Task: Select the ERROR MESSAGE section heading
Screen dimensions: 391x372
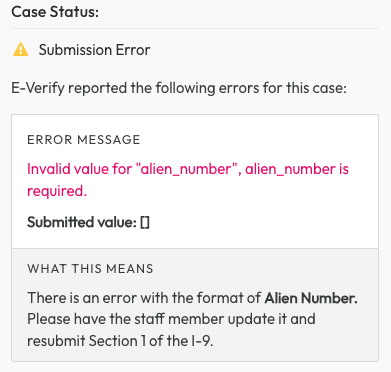Action: [84, 140]
